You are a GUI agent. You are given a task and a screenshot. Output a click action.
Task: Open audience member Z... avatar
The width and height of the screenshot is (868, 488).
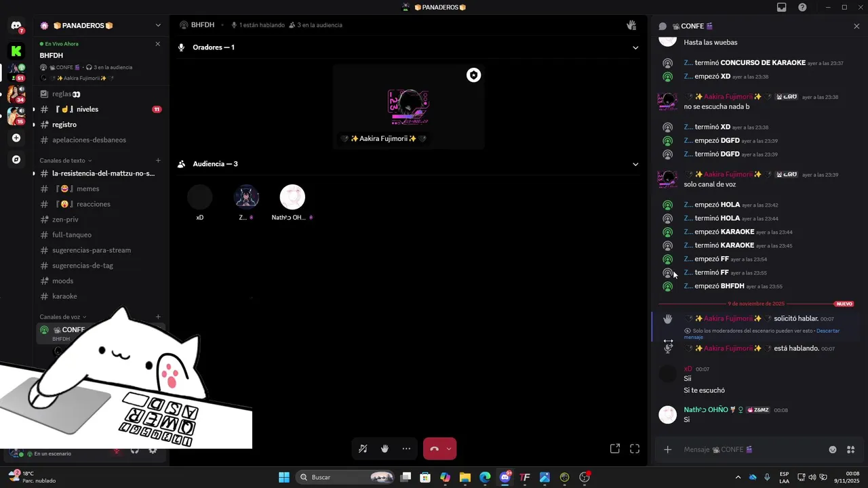(x=246, y=197)
